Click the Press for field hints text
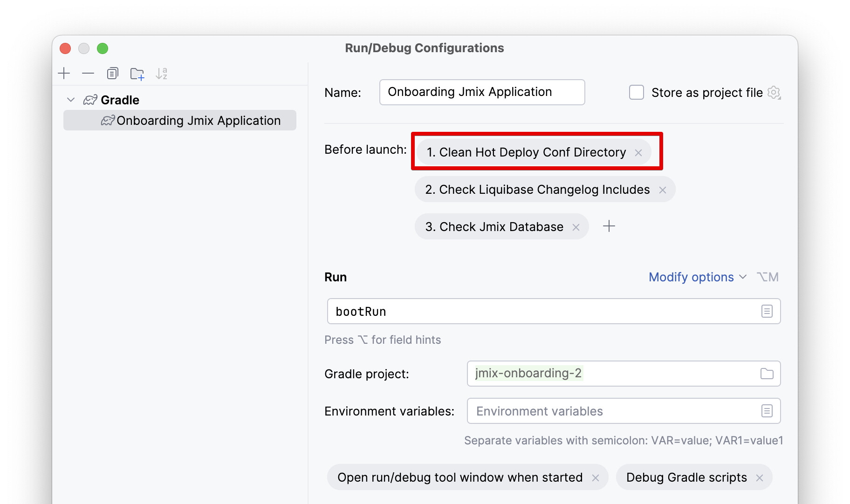This screenshot has width=850, height=504. pyautogui.click(x=383, y=340)
